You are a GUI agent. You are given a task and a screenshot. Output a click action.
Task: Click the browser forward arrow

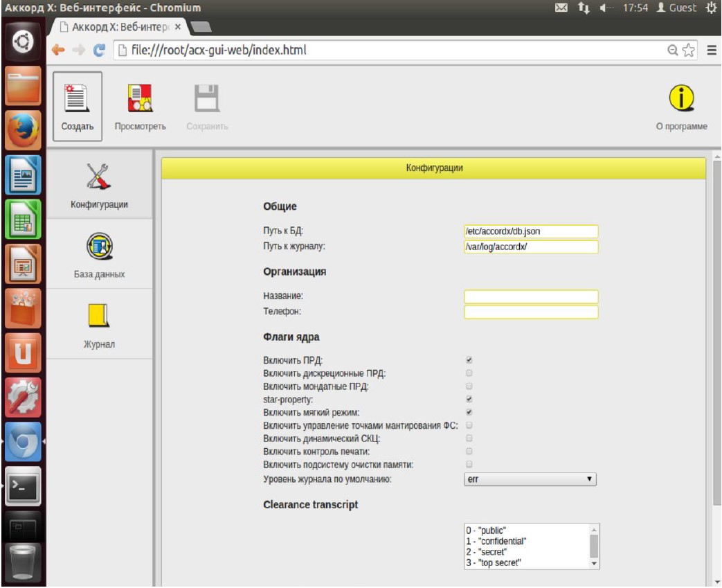[x=79, y=50]
